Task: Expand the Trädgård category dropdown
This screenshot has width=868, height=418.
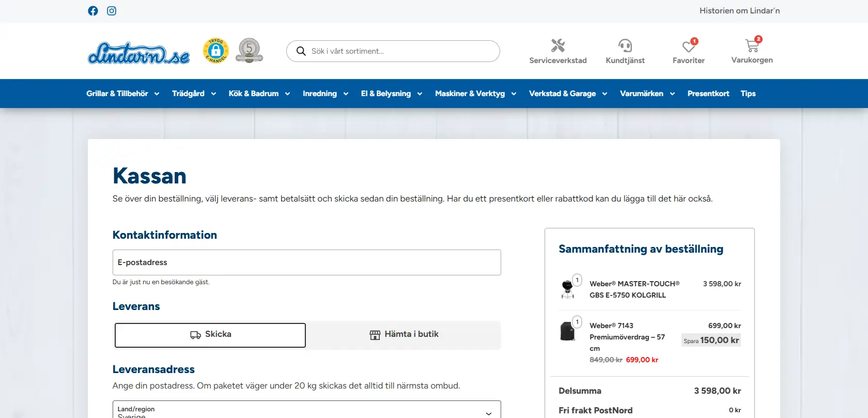Action: point(194,94)
